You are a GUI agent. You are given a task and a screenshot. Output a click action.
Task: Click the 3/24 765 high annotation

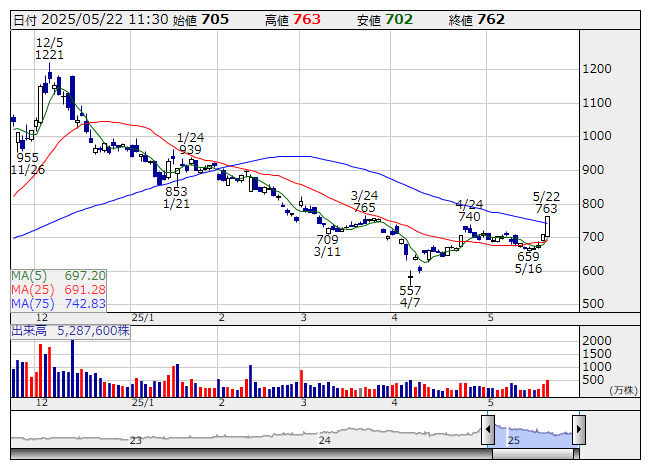point(364,201)
